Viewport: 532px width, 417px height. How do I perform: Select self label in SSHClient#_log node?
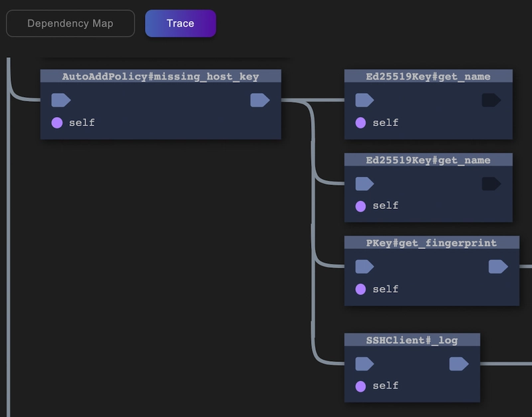[x=386, y=386]
